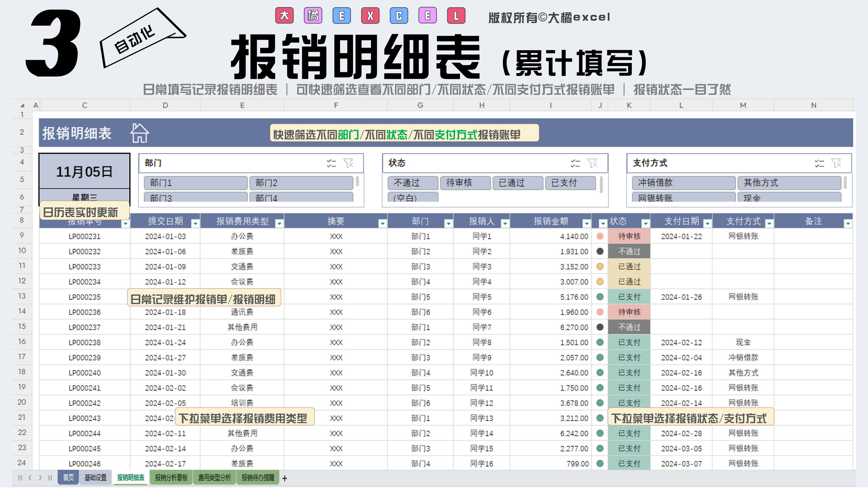This screenshot has width=868, height=488.
Task: Click the home icon in the header
Action: pyautogui.click(x=139, y=133)
